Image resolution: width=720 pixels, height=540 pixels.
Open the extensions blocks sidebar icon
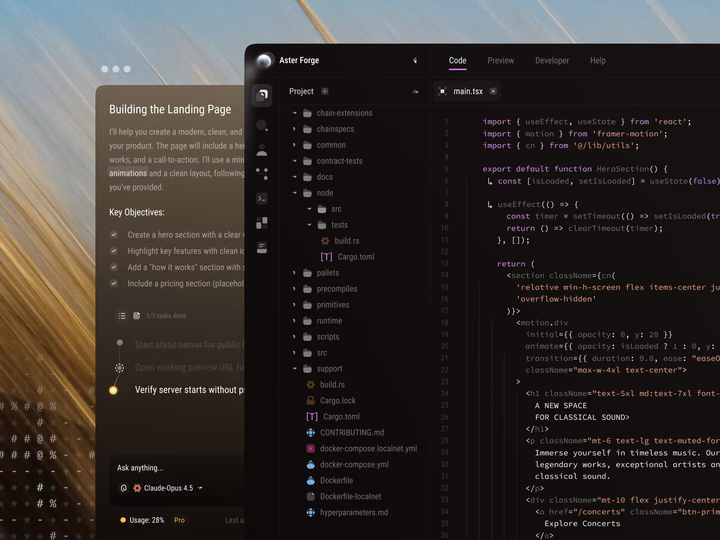[262, 223]
